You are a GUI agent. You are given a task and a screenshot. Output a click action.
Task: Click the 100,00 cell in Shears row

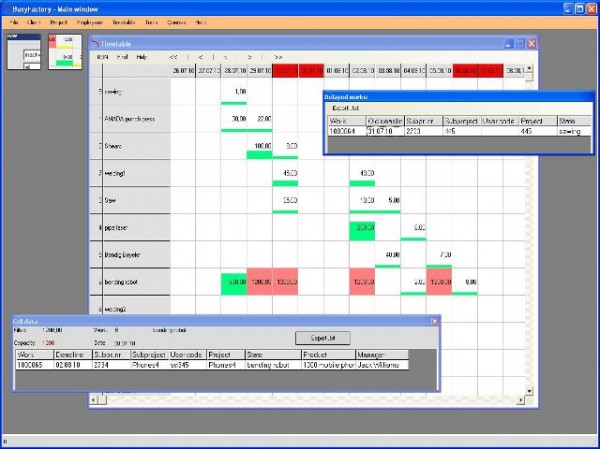260,146
